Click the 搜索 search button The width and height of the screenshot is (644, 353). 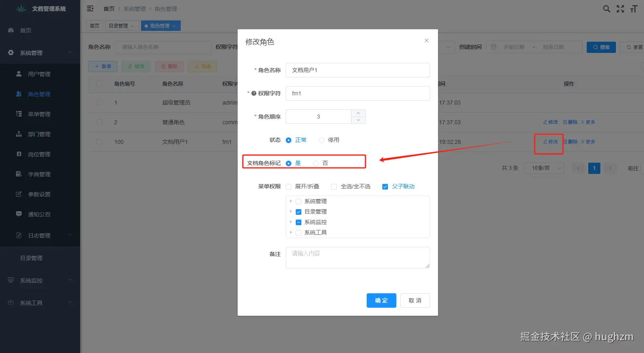pyautogui.click(x=601, y=47)
